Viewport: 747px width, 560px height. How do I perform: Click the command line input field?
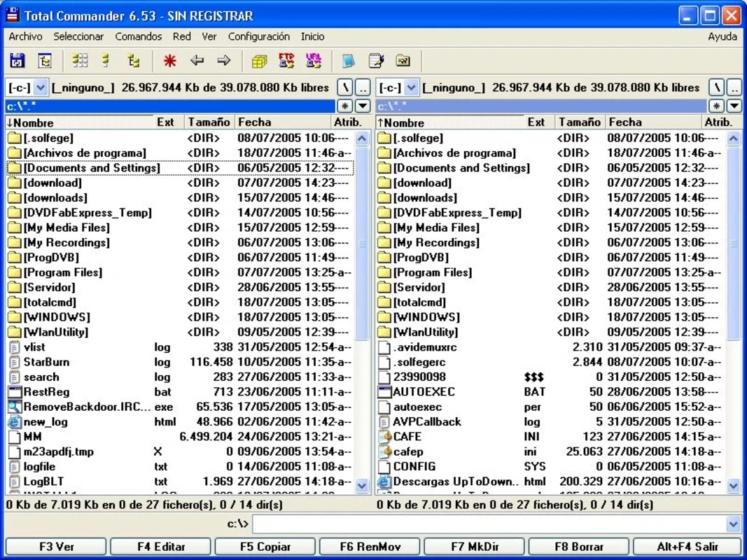(x=489, y=524)
